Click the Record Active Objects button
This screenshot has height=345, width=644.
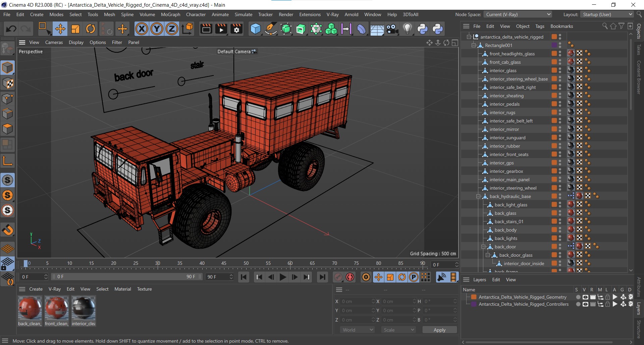(338, 277)
